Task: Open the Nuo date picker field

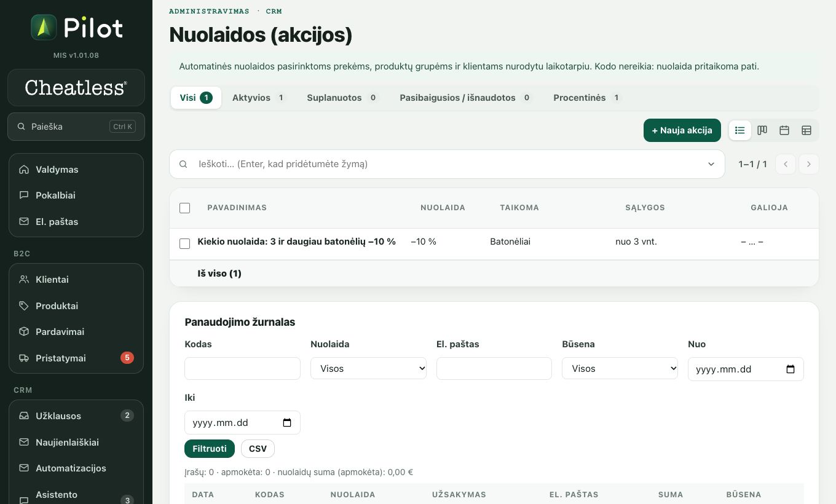Action: click(746, 369)
